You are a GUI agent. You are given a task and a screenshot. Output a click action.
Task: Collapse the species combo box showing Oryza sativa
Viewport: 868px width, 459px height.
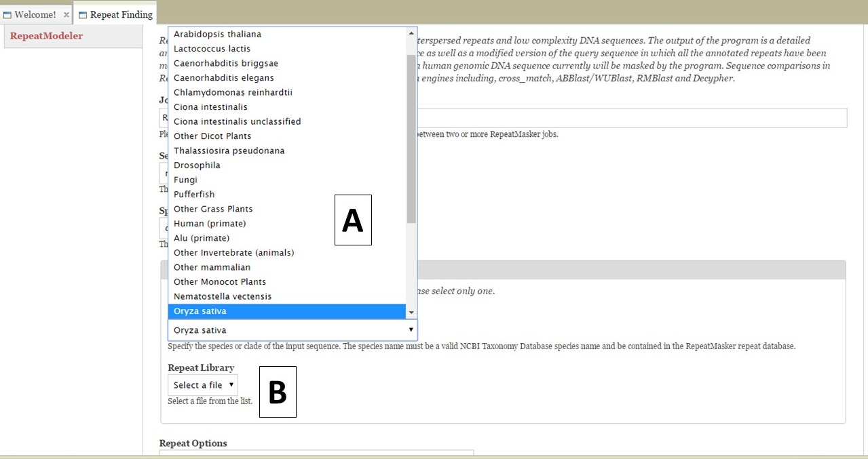pos(293,330)
